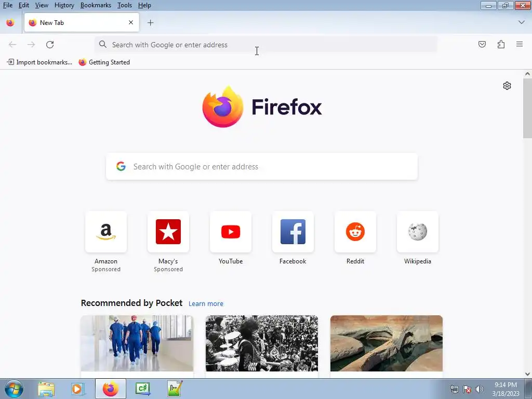The height and width of the screenshot is (399, 532).
Task: Expand the list all tabs chevron
Action: 522,22
